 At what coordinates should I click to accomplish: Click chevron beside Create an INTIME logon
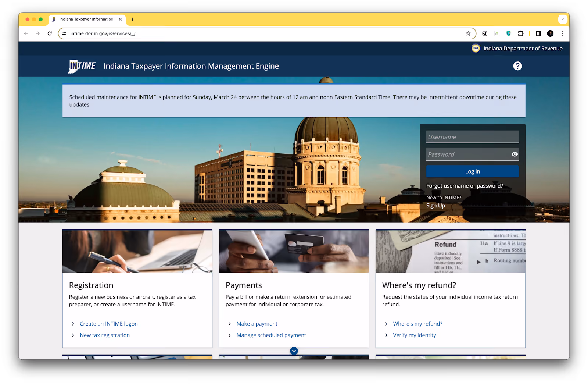tap(73, 324)
